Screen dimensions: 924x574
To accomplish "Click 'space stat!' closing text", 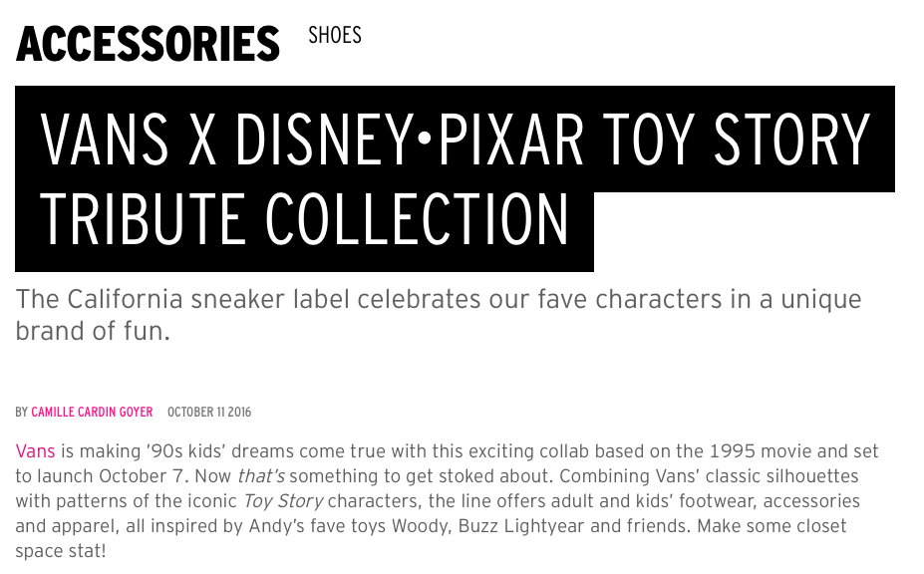I will coord(60,551).
